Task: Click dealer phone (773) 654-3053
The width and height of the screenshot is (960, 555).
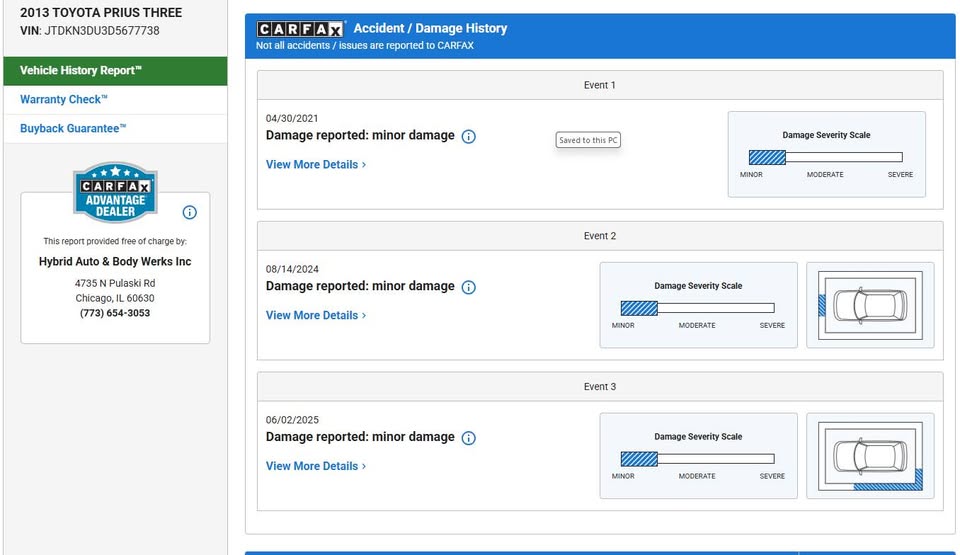Action: click(115, 313)
